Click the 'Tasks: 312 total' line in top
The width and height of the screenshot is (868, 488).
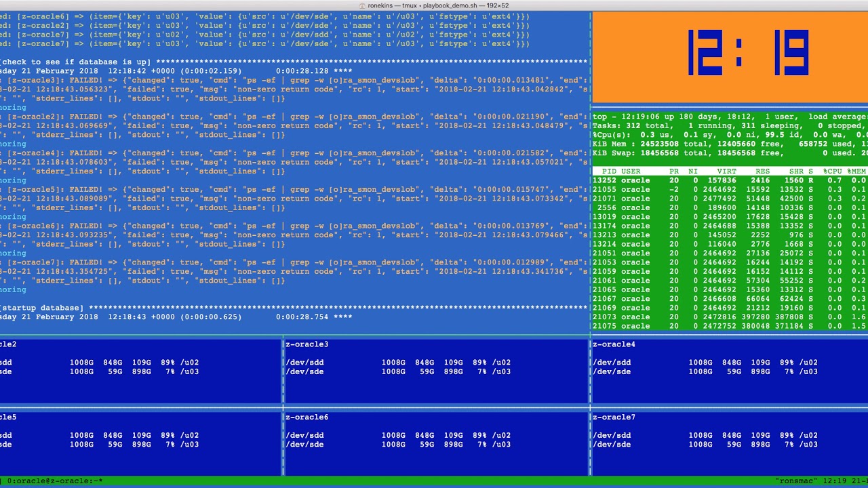[x=730, y=126]
